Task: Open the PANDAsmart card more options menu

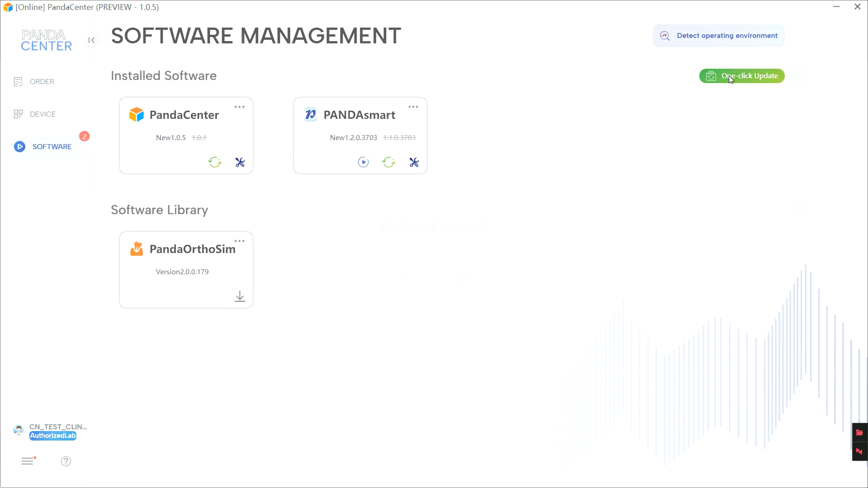Action: [x=413, y=107]
